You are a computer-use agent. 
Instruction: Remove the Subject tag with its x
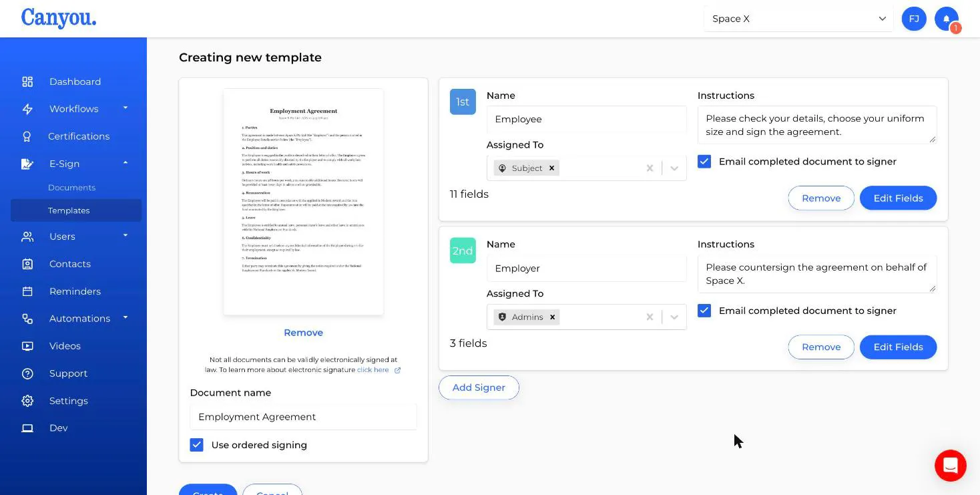551,168
